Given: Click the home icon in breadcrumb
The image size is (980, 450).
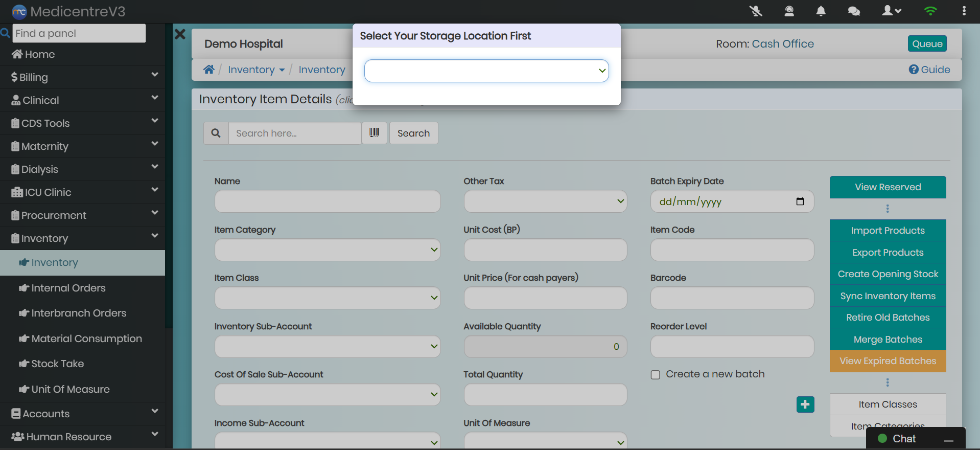Looking at the screenshot, I should coord(208,70).
